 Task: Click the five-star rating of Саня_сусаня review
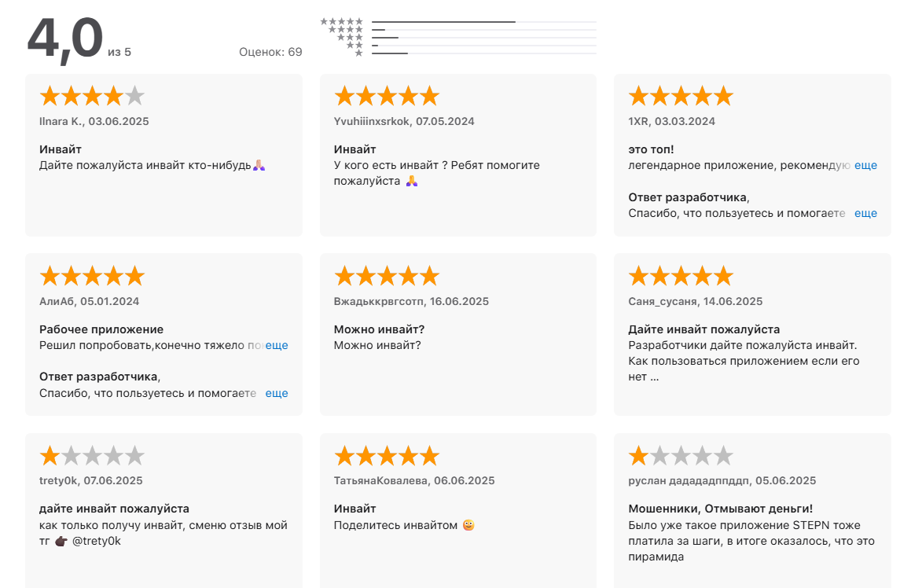tap(681, 276)
